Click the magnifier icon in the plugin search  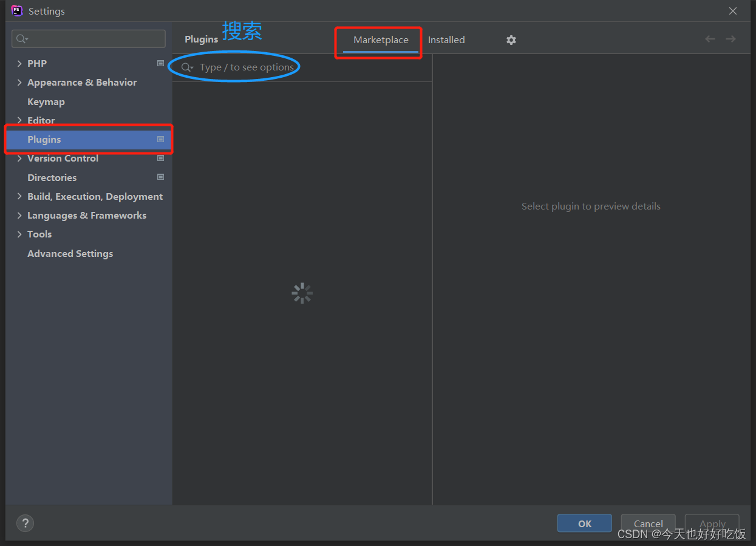click(x=187, y=67)
